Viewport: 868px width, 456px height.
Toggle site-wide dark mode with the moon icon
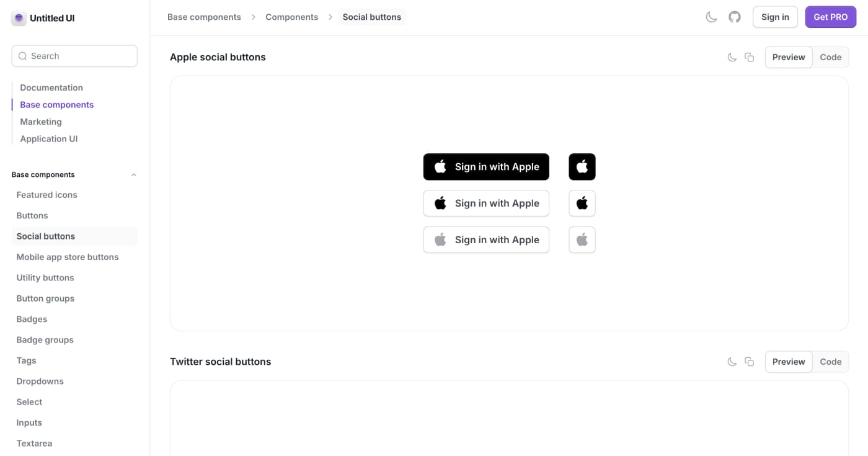[711, 17]
